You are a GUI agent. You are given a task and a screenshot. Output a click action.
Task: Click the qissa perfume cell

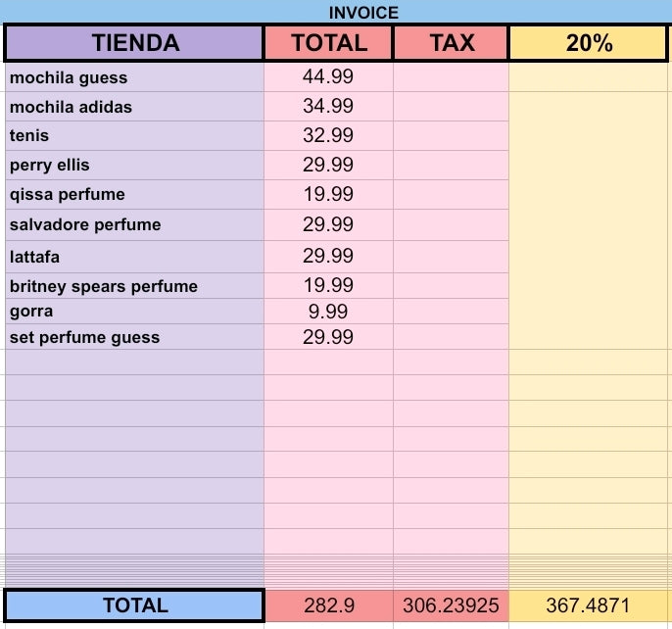pos(134,195)
